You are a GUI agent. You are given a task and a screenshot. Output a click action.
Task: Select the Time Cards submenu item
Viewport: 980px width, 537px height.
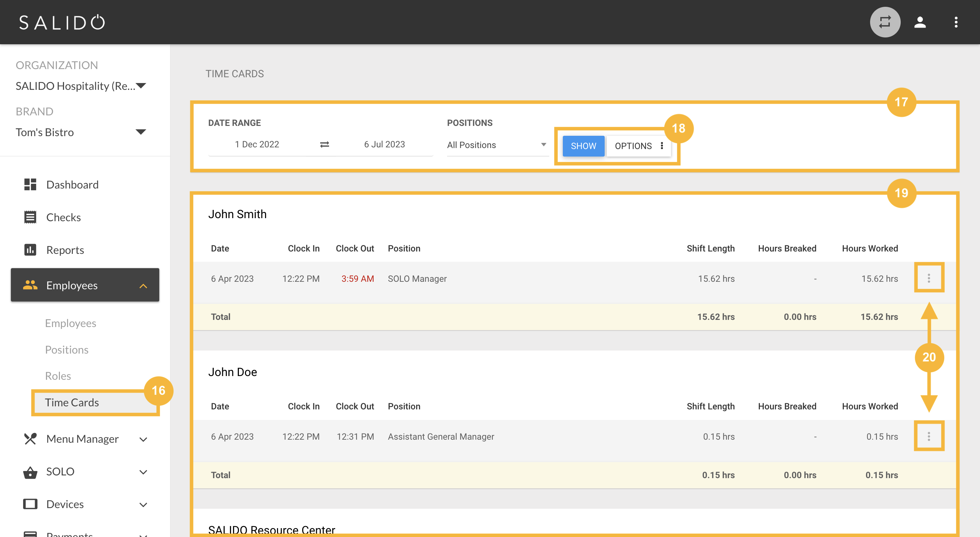(x=71, y=403)
